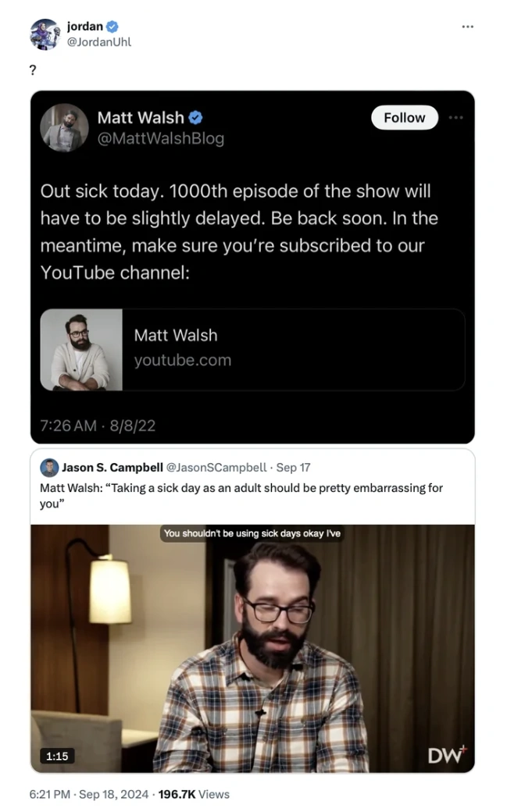Open Matt Walsh's avatar in the embedded screenshot
The width and height of the screenshot is (525, 812).
(64, 127)
